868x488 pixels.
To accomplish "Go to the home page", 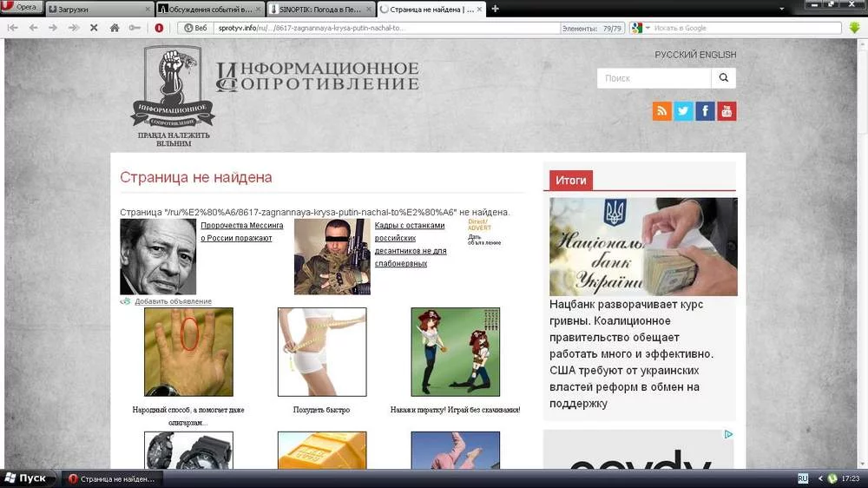I will pos(115,28).
